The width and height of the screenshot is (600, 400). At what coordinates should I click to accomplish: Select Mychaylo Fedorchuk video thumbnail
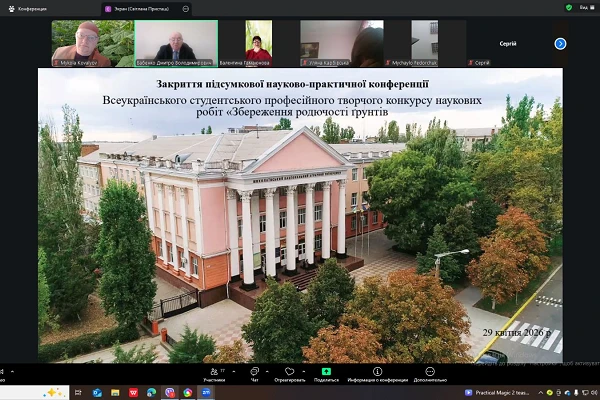point(425,44)
